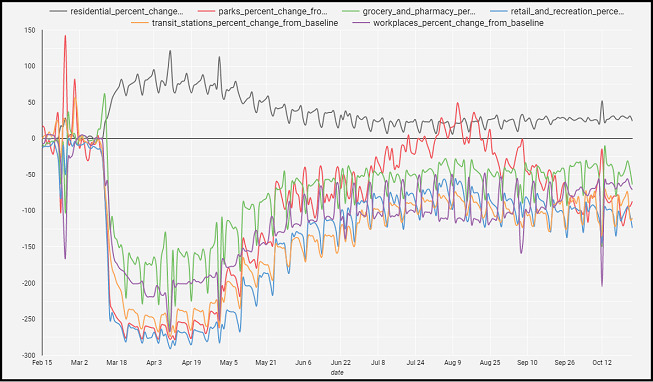Click the -150 y-axis label
Screen dimensions: 653x382
click(29, 247)
